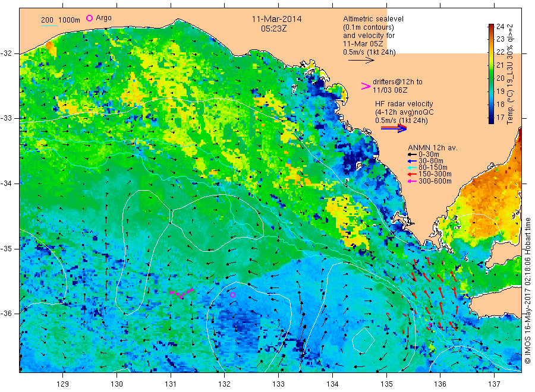This screenshot has width=535, height=392.
Task: Click the longitude label 130
Action: click(x=117, y=384)
